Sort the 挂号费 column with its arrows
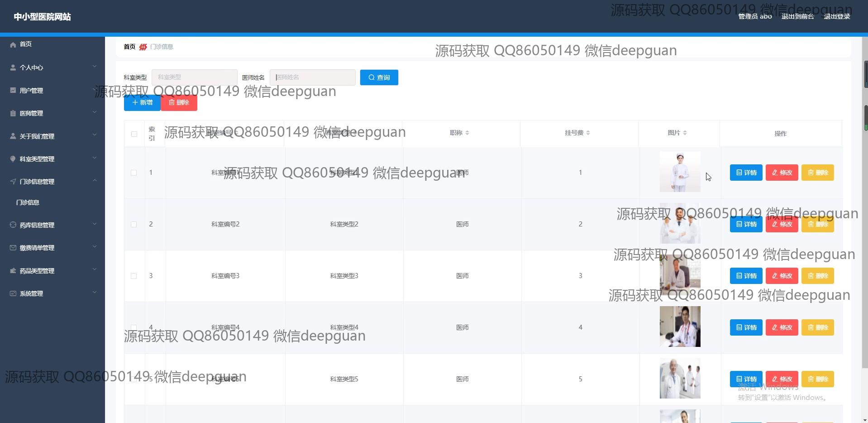This screenshot has height=423, width=868. click(588, 133)
